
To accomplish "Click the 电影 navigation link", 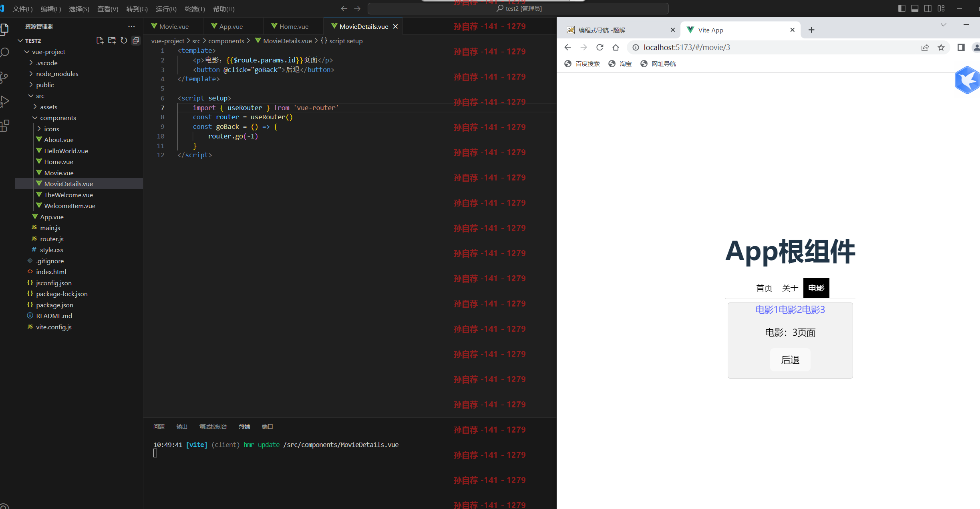I will [816, 288].
